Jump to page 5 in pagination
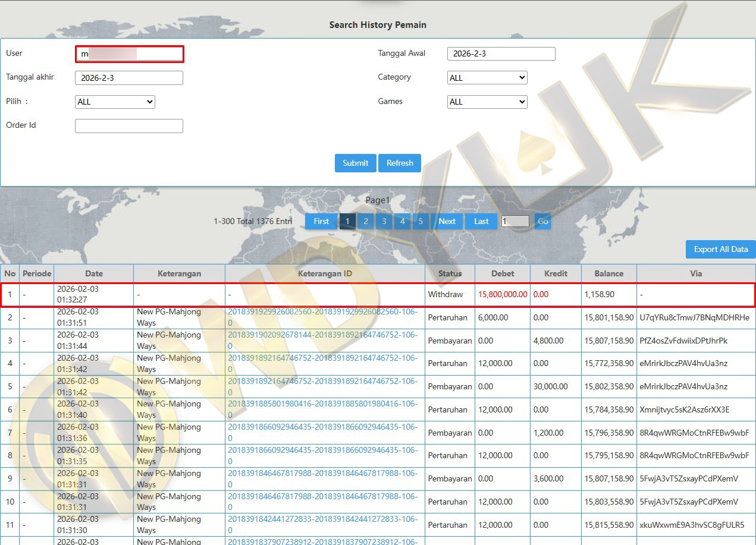Screen dimensions: 756x545 tap(421, 222)
